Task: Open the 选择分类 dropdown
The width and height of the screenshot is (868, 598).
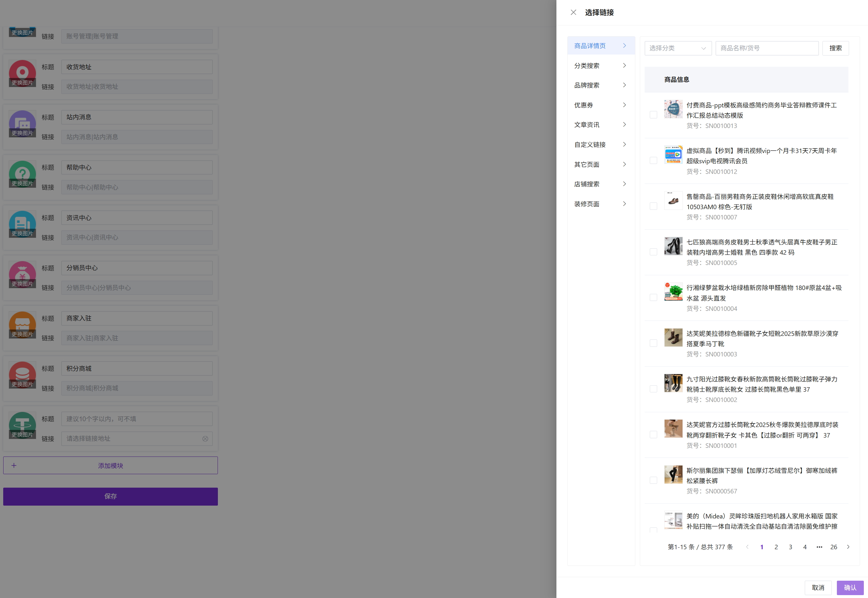Action: [678, 48]
